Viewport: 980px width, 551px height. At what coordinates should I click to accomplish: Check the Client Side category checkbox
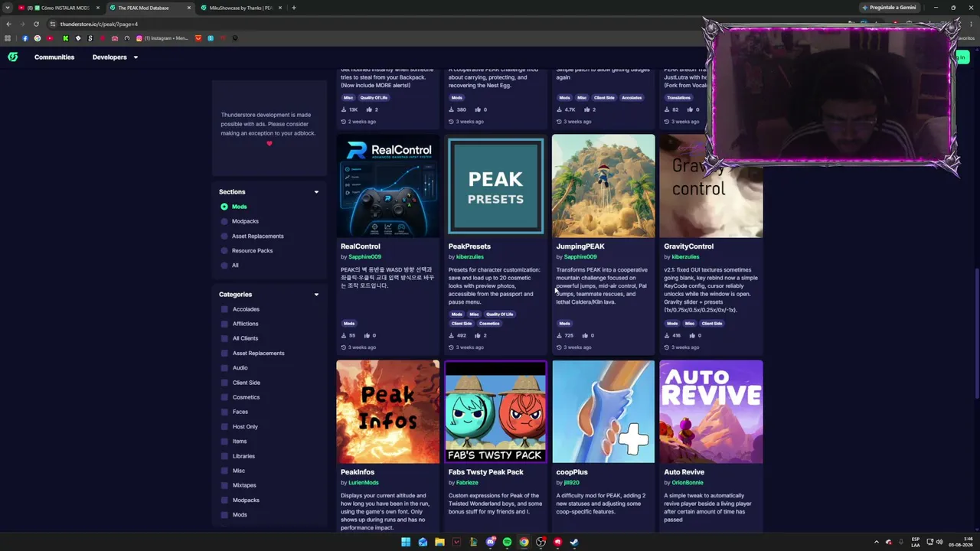point(224,383)
